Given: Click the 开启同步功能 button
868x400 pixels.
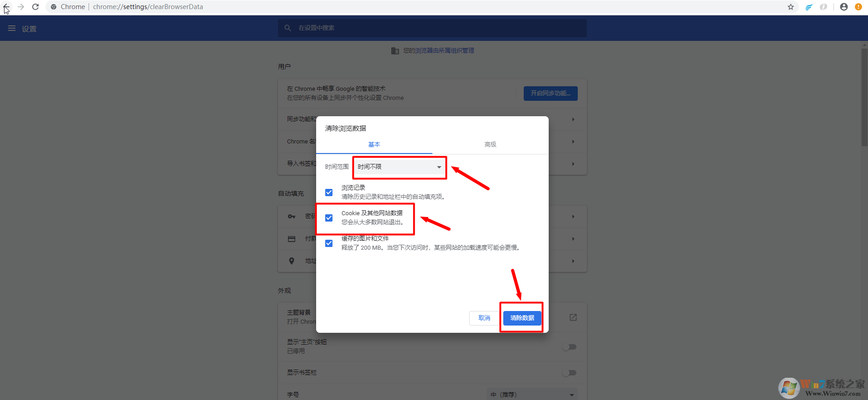Looking at the screenshot, I should 551,93.
